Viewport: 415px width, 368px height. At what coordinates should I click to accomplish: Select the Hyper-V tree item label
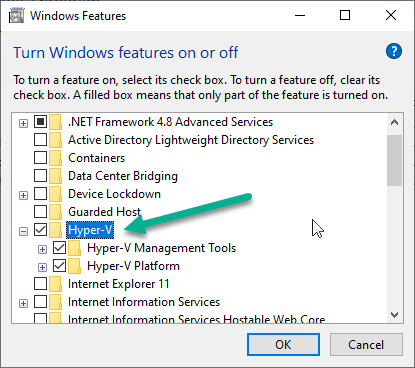pos(90,230)
